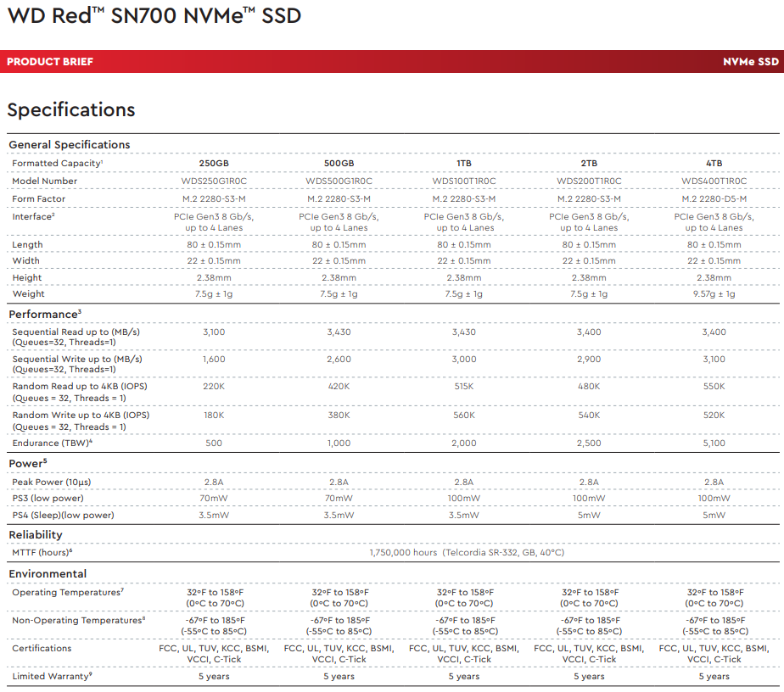Click the "520K" random write value
This screenshot has height=692, width=784.
pos(714,416)
